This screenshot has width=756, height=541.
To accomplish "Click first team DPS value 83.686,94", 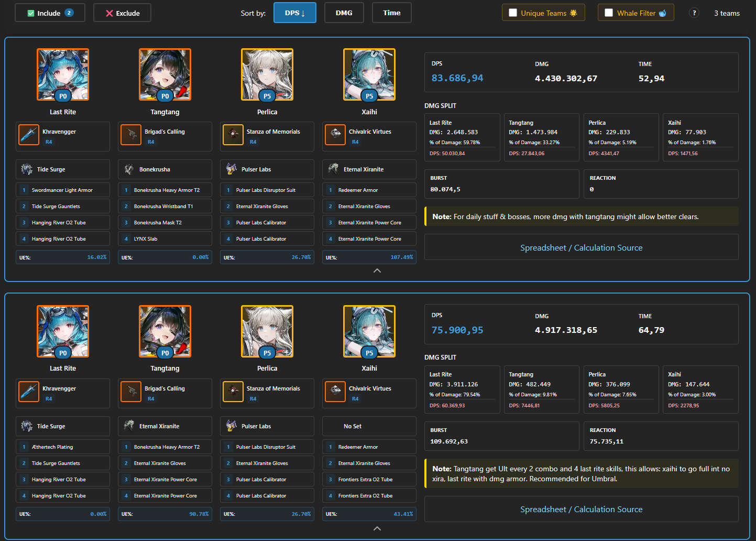I will click(x=457, y=78).
